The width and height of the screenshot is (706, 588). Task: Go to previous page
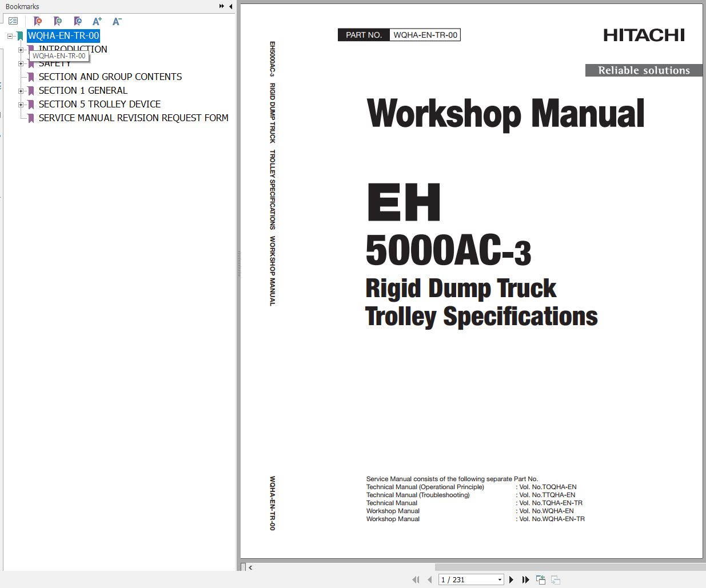click(429, 579)
